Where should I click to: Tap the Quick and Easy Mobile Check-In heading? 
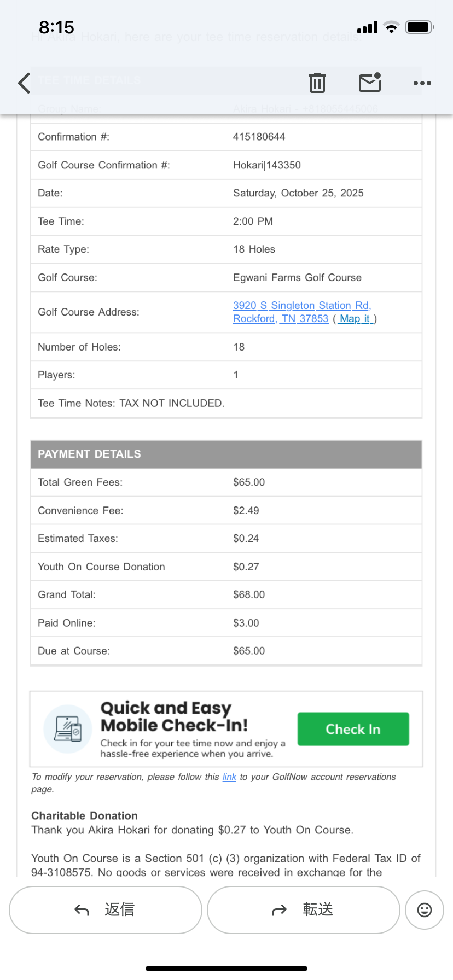tap(174, 716)
